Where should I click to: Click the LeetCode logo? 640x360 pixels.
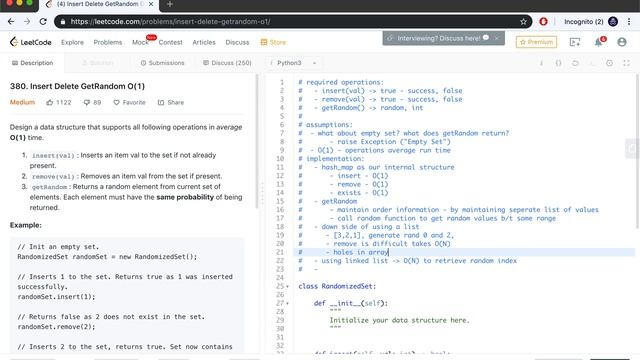coord(31,42)
